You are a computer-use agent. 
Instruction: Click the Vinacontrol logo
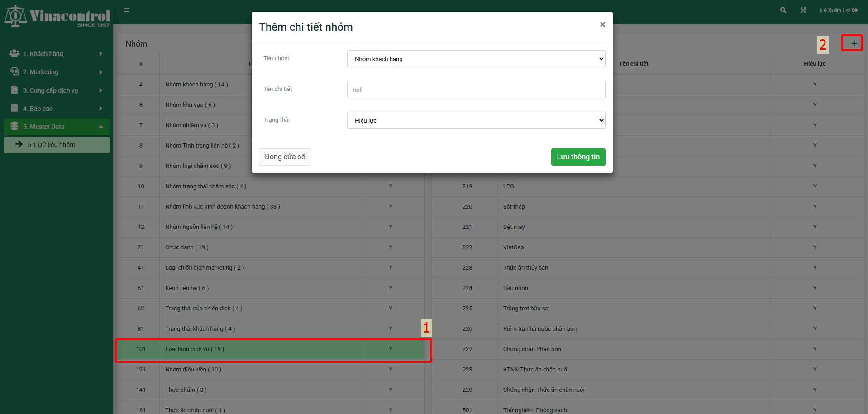click(x=57, y=16)
